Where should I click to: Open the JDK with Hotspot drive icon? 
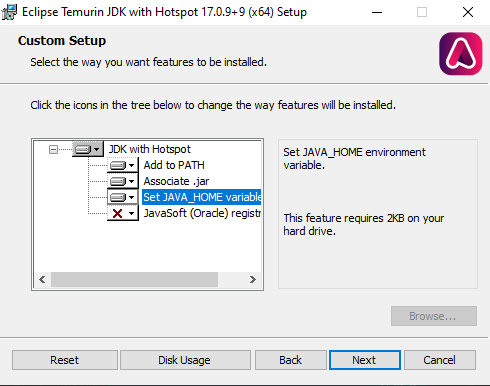coord(87,149)
